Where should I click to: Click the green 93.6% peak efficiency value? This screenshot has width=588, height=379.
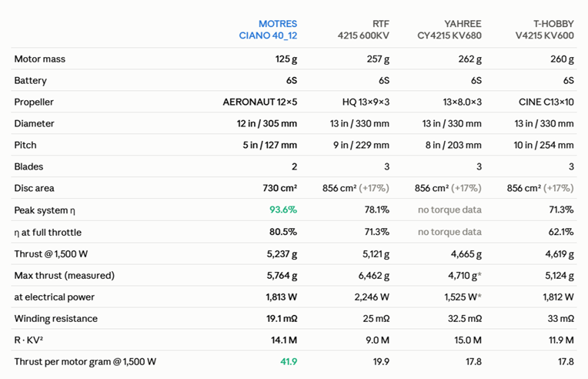pos(283,210)
